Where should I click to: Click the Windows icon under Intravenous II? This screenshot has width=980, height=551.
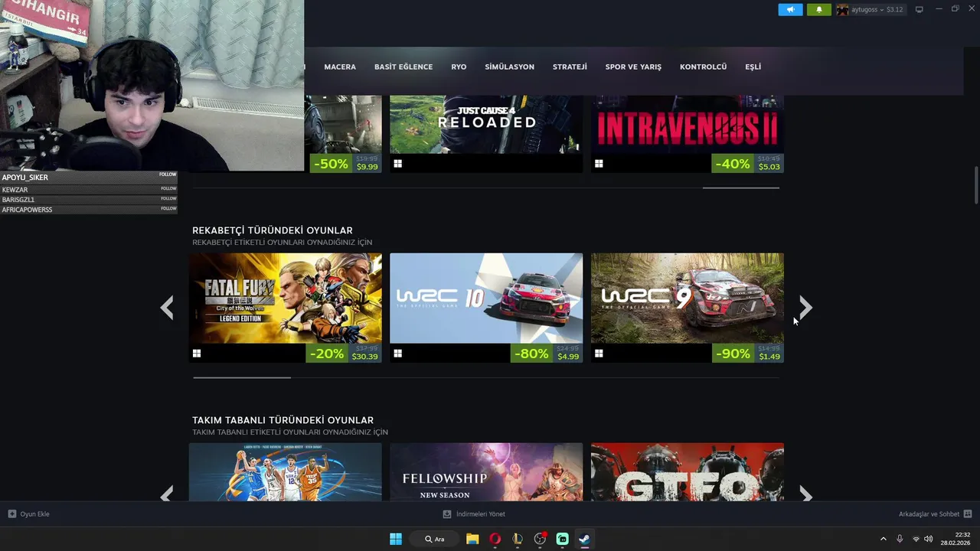tap(599, 164)
